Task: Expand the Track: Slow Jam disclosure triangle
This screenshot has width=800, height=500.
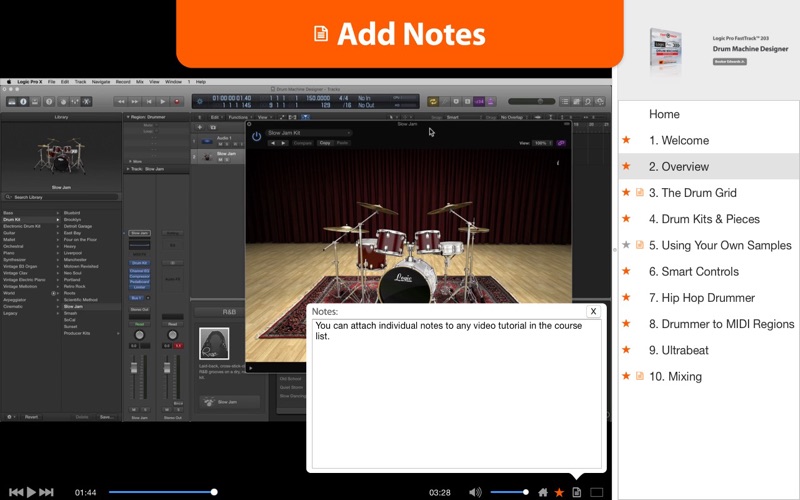Action: [x=128, y=169]
